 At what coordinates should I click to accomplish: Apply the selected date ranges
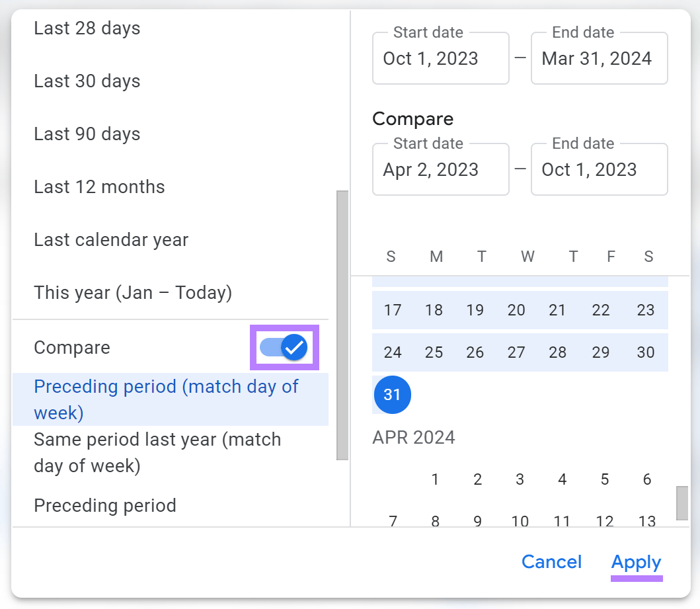[636, 562]
